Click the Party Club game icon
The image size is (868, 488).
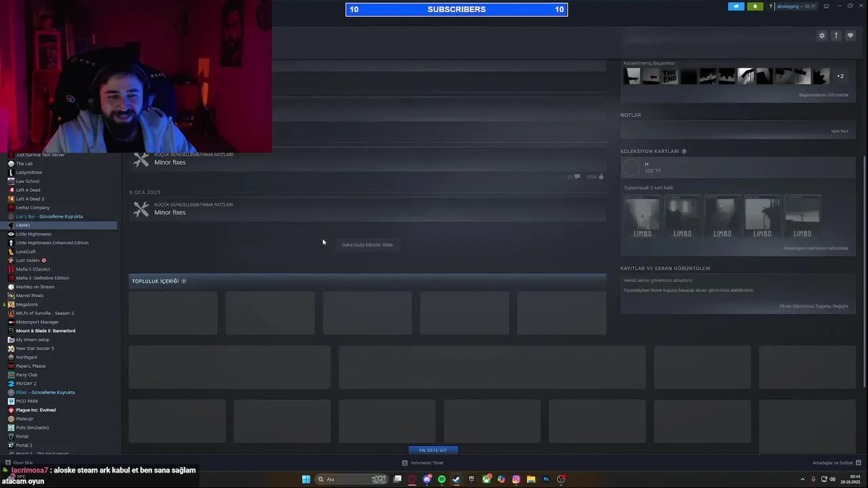pos(11,375)
